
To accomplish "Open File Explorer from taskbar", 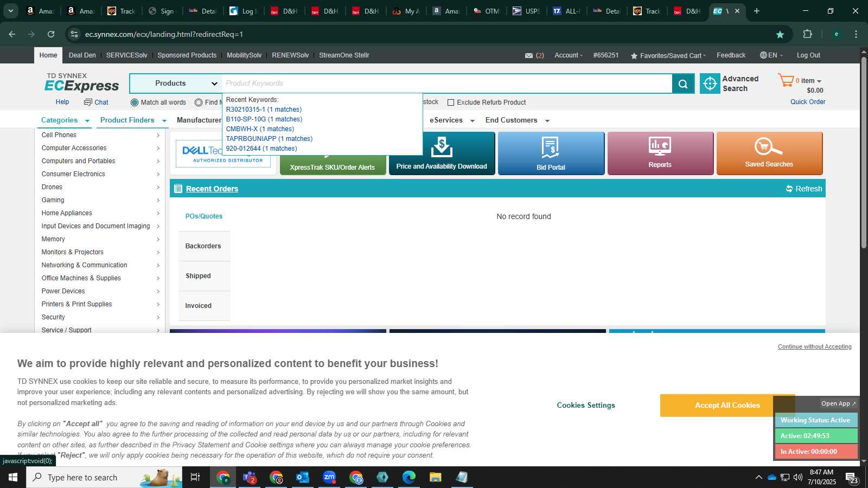I will tap(435, 477).
